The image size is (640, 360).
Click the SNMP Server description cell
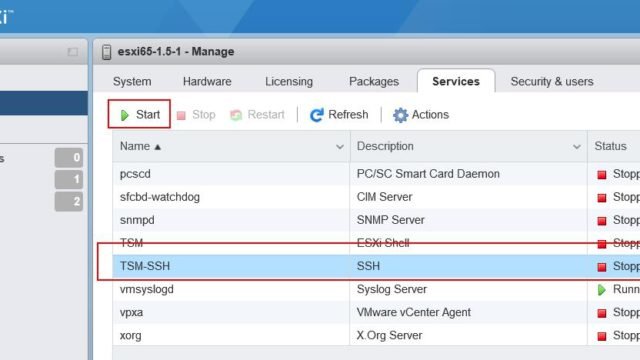391,220
